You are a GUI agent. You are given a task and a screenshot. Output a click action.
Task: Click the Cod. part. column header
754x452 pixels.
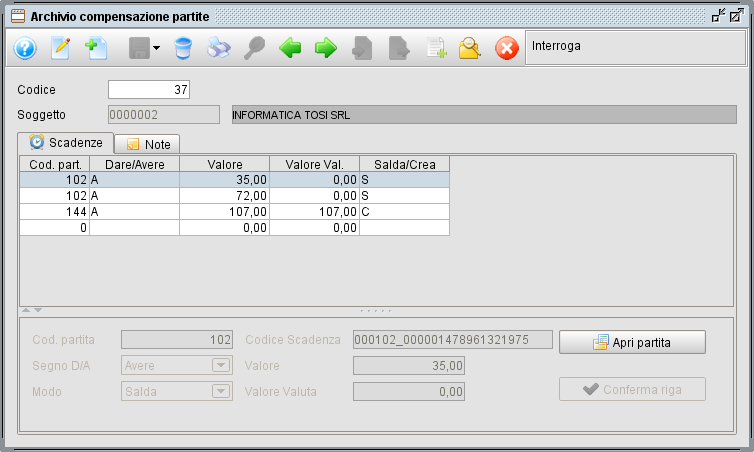click(55, 164)
